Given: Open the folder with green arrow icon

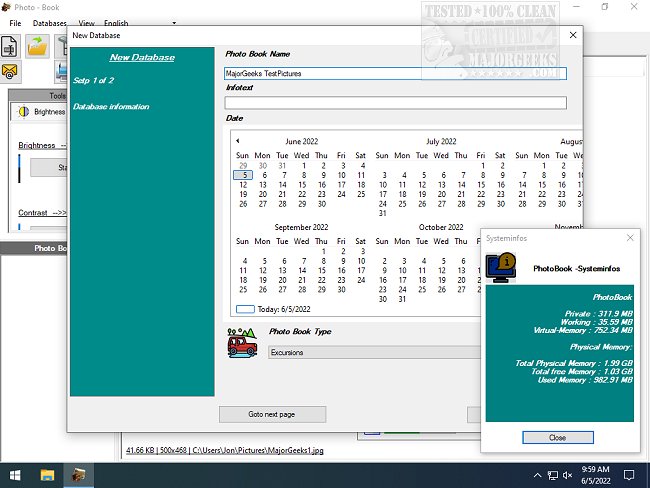Looking at the screenshot, I should pos(37,46).
